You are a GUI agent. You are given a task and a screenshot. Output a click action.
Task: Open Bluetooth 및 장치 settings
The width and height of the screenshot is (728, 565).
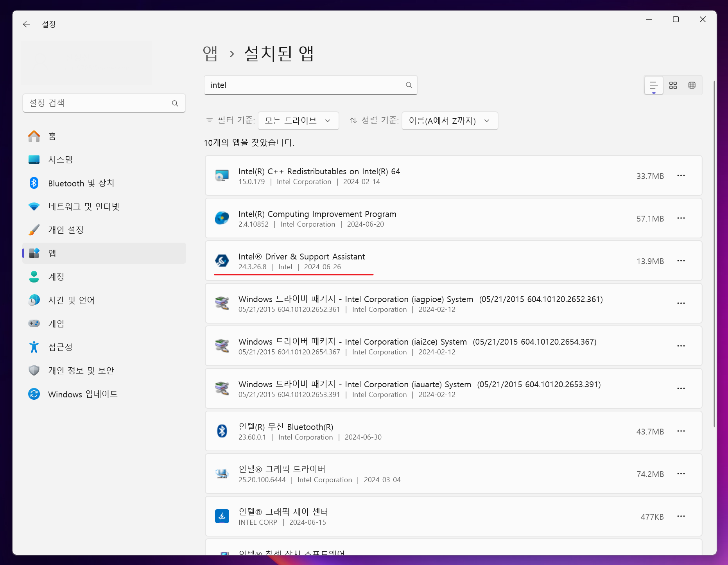(104, 183)
